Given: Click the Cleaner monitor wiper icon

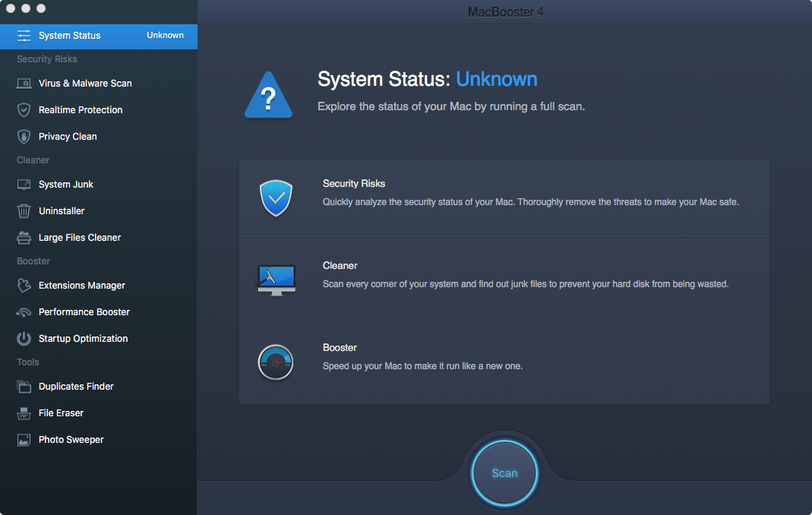Looking at the screenshot, I should pos(276,280).
